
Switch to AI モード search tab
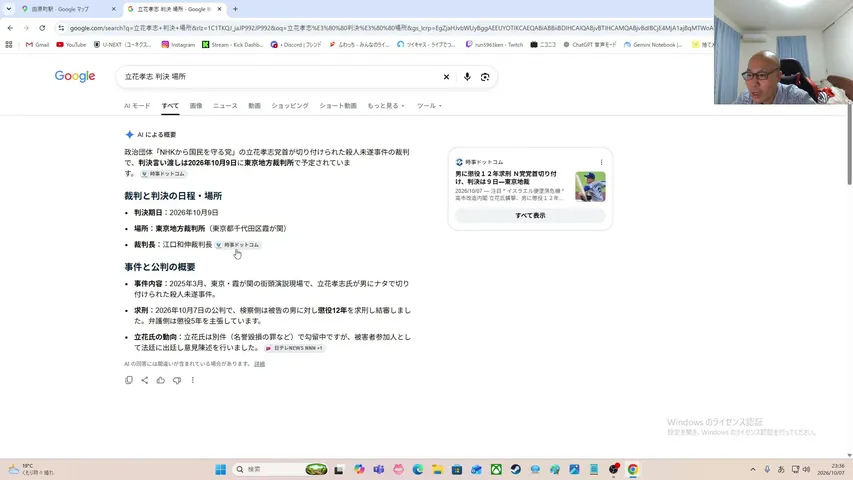[x=137, y=106]
